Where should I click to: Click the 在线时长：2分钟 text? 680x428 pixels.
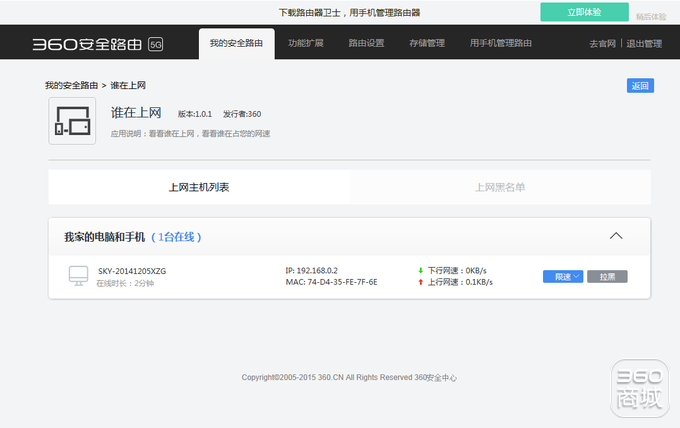[x=125, y=283]
